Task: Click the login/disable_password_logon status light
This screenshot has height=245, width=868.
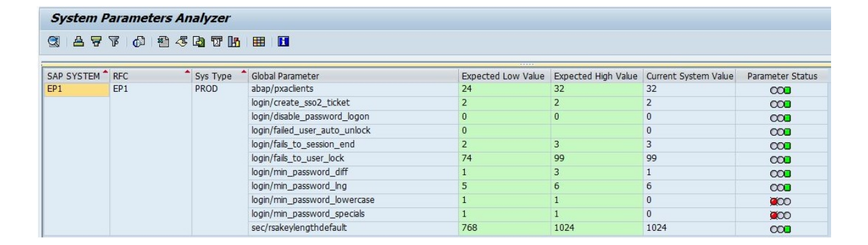Action: (x=781, y=118)
